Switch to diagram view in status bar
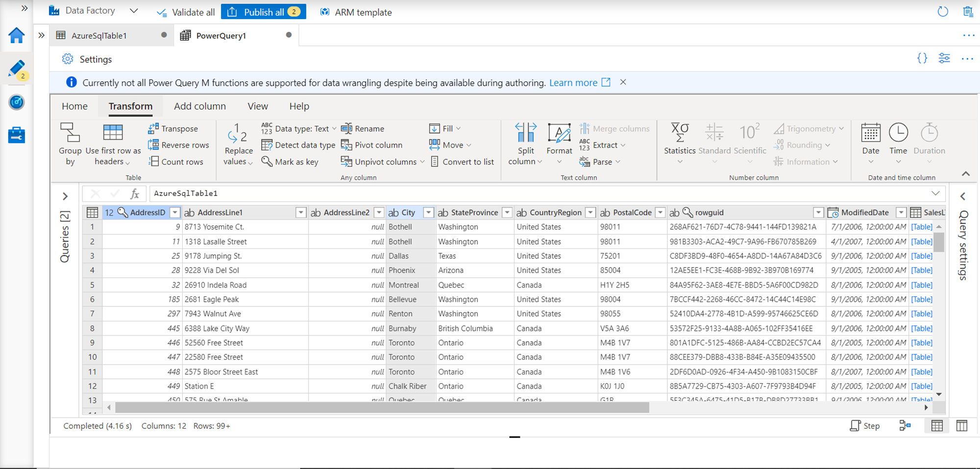Screen dimensions: 980x469 (905, 426)
